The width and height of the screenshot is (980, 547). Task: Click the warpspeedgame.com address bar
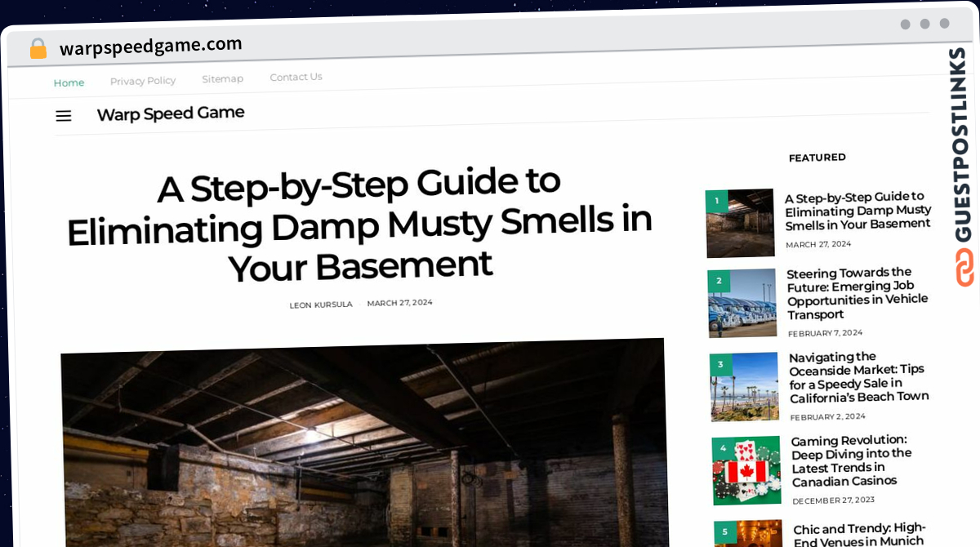click(151, 46)
